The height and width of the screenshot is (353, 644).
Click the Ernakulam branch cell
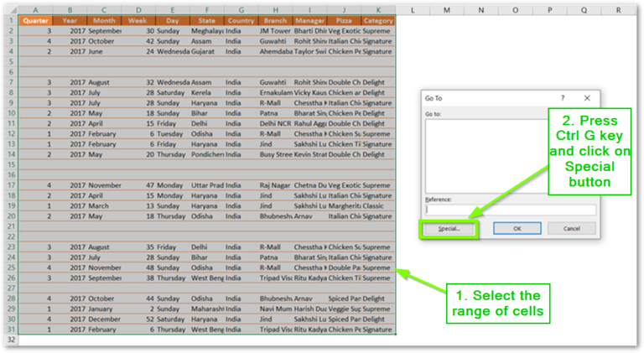pos(275,93)
